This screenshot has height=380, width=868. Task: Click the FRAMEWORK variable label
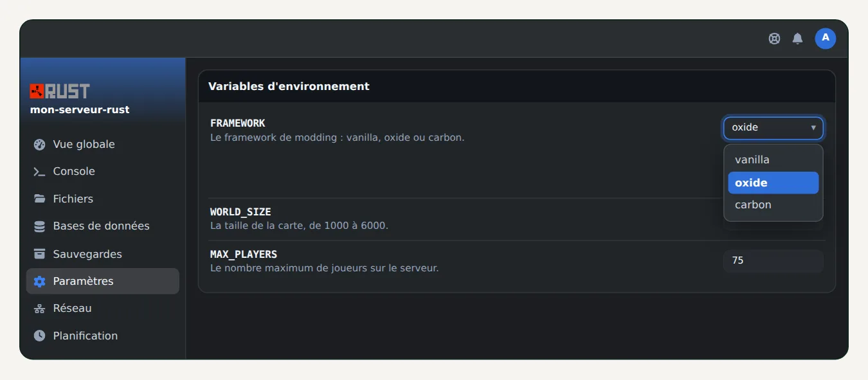[x=237, y=123]
